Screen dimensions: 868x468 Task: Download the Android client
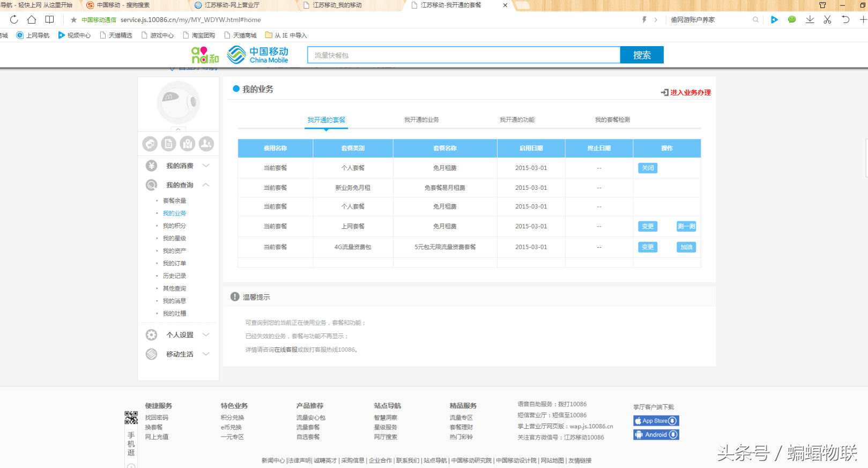click(656, 435)
